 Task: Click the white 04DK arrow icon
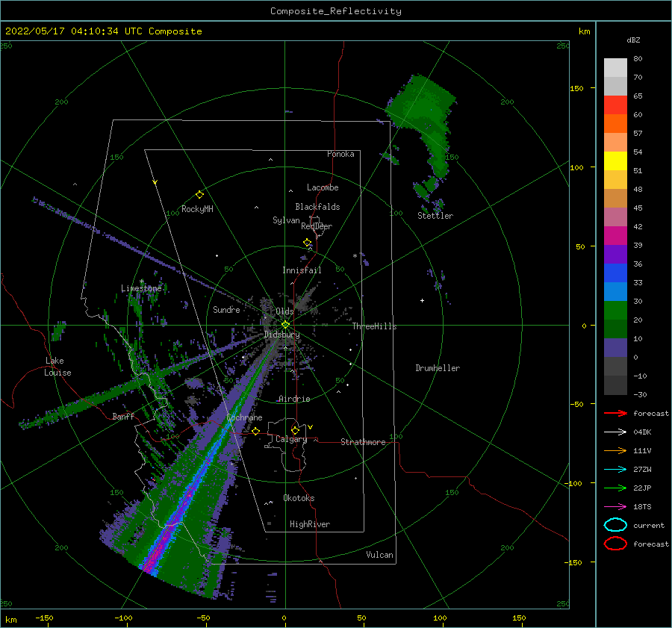[615, 432]
